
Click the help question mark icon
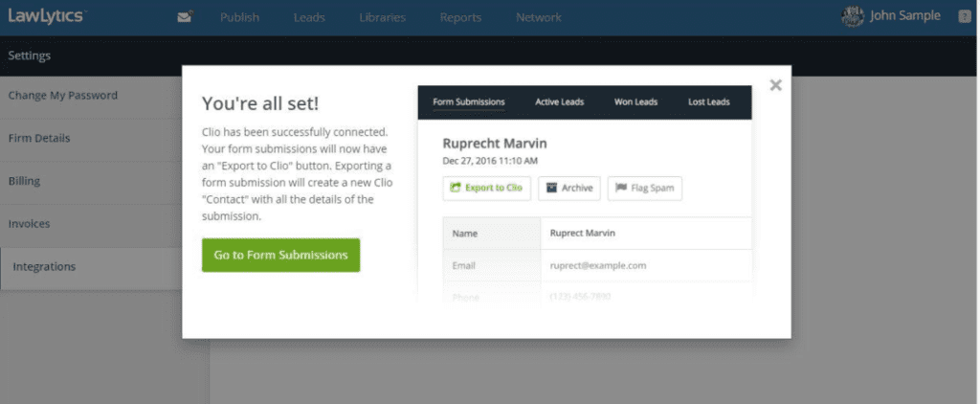coord(965,17)
